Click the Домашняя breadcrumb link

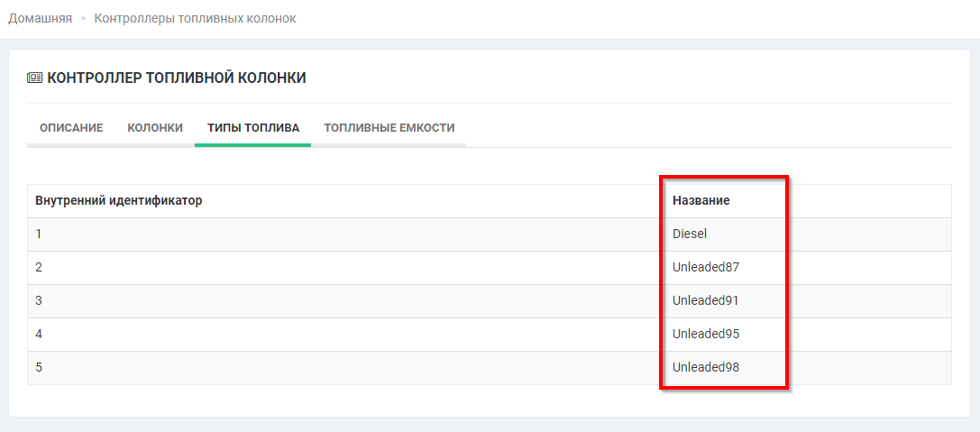click(40, 18)
